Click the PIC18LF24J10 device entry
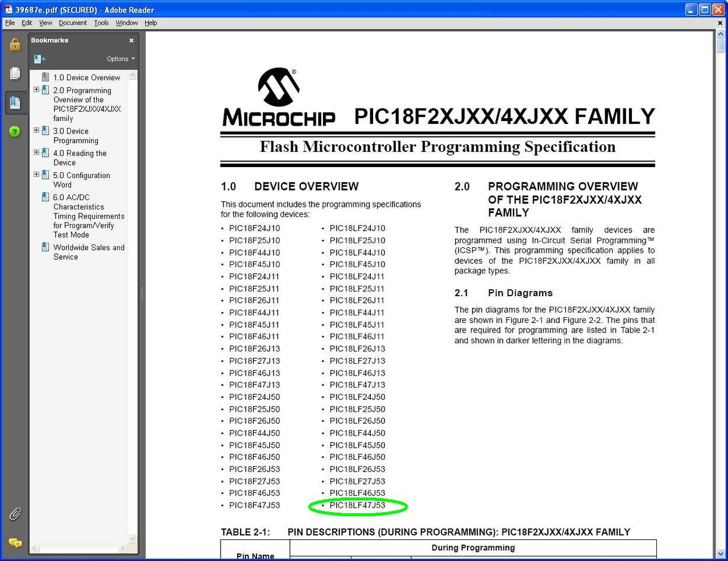The height and width of the screenshot is (561, 728). click(357, 228)
